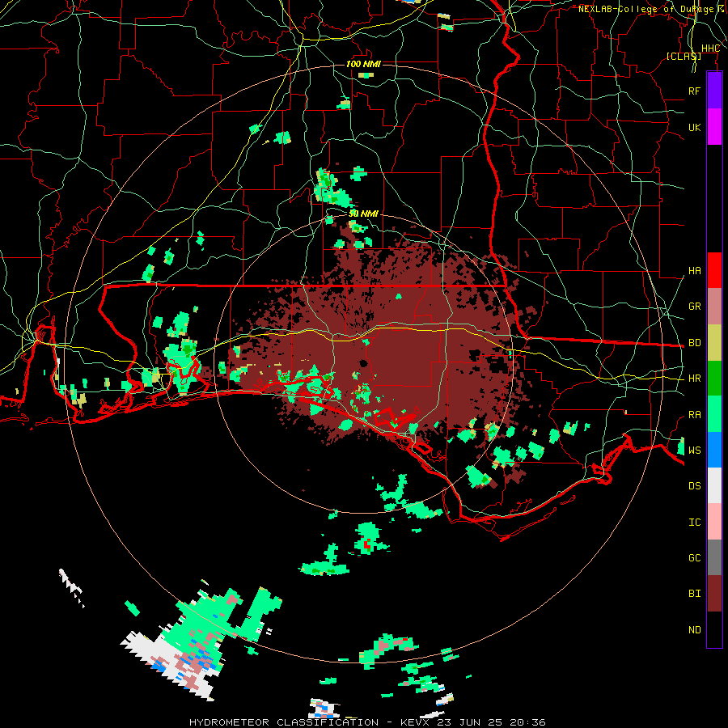Screen dimensions: 728x728
Task: Click the "HHC" product code text
Action: [710, 49]
